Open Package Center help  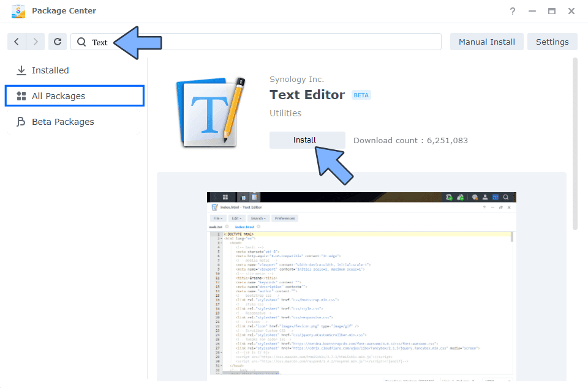[x=512, y=11]
